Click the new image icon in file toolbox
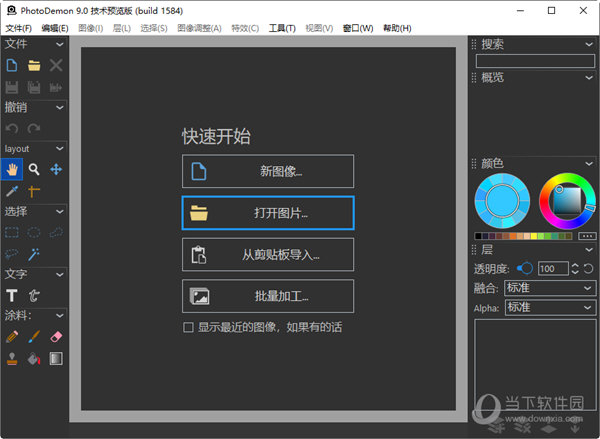The height and width of the screenshot is (439, 600). pos(12,65)
